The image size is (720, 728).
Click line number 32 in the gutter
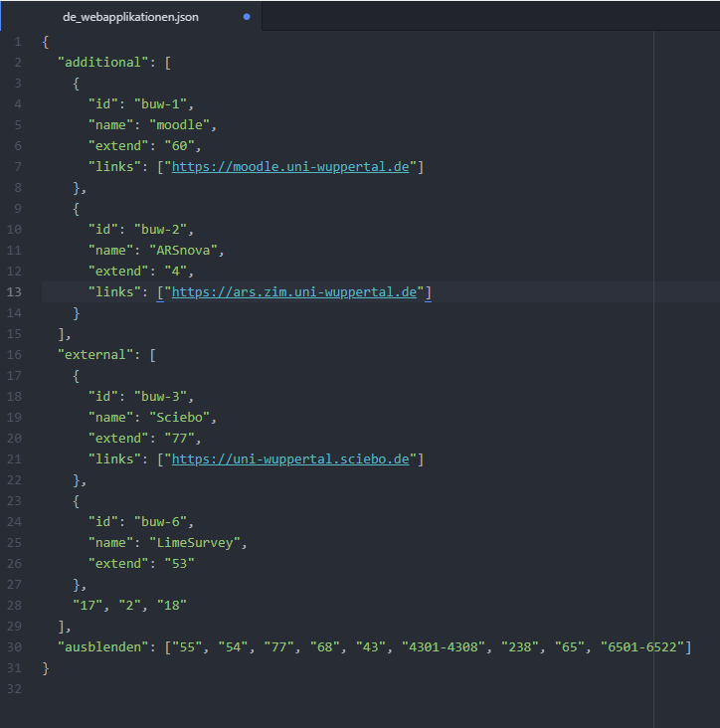[14, 689]
